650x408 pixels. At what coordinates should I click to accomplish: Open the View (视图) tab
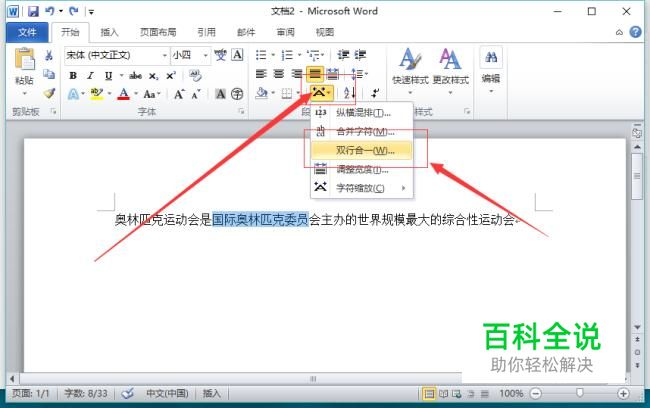325,32
